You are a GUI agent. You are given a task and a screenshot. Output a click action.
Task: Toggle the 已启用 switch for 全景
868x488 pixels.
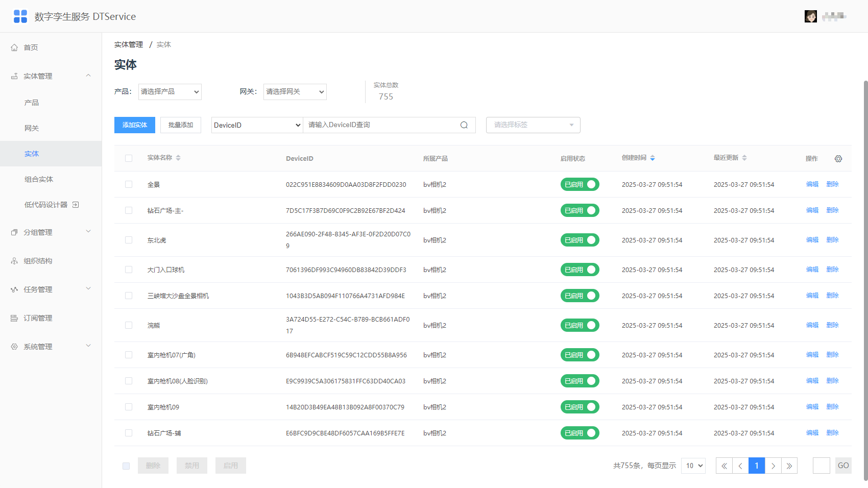580,184
